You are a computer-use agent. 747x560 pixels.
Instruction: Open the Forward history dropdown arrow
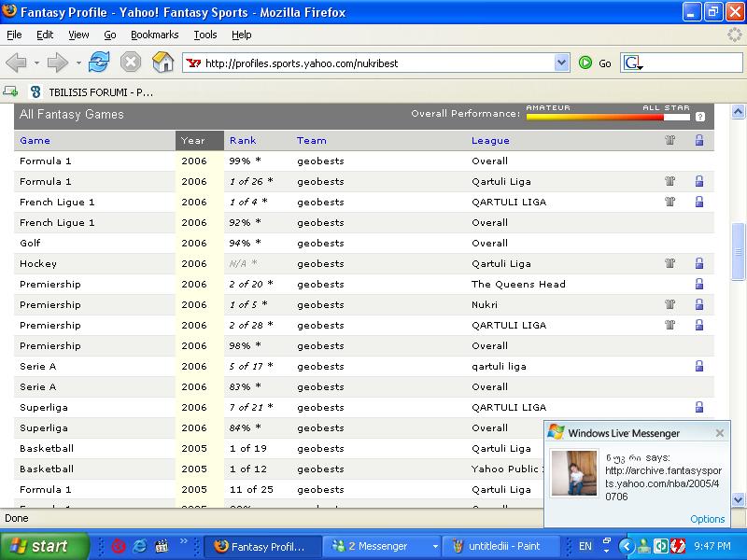click(x=78, y=63)
